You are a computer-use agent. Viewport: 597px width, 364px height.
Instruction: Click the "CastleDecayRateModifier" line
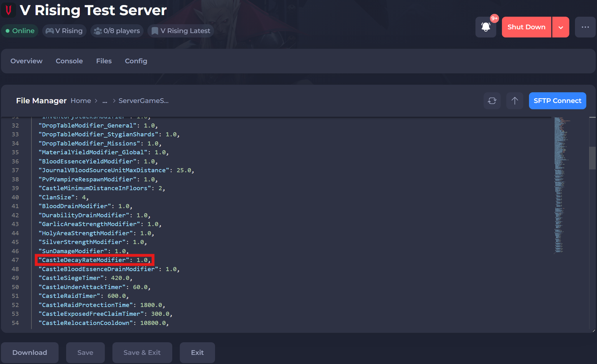(95, 260)
